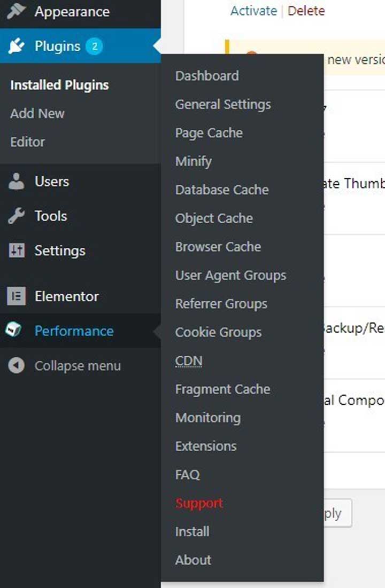
Task: Go to Installed Plugins
Action: (59, 85)
